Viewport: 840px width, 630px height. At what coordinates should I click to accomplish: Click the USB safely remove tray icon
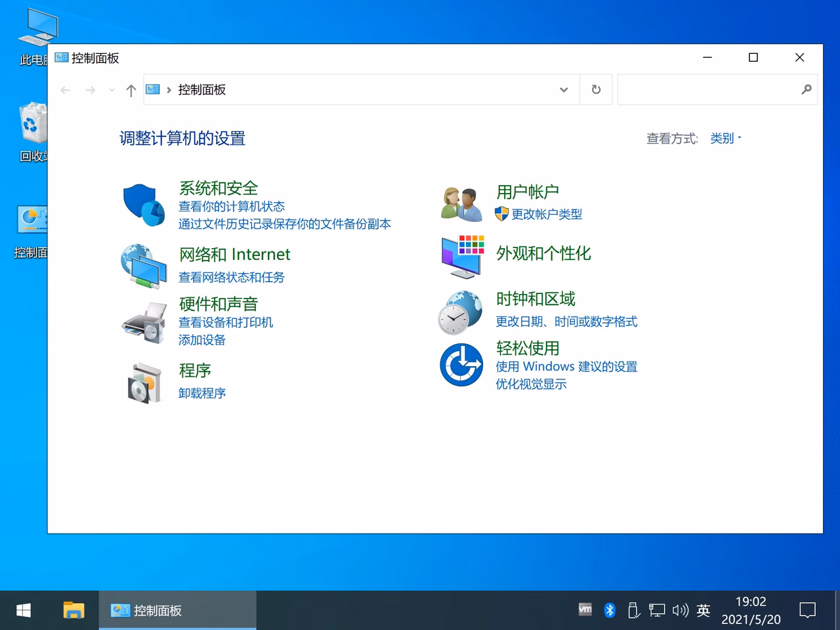point(633,610)
